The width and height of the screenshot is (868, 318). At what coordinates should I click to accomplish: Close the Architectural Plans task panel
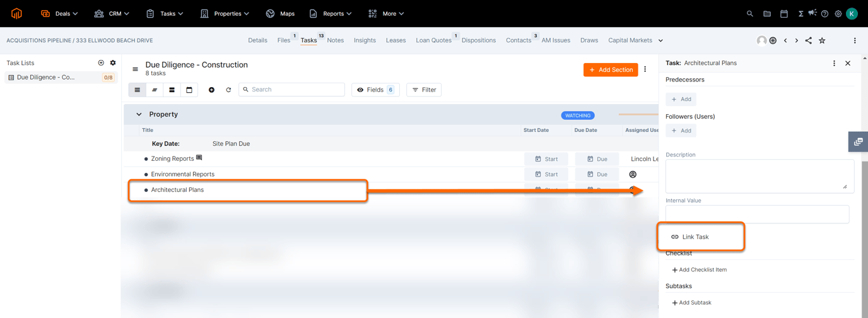tap(848, 63)
